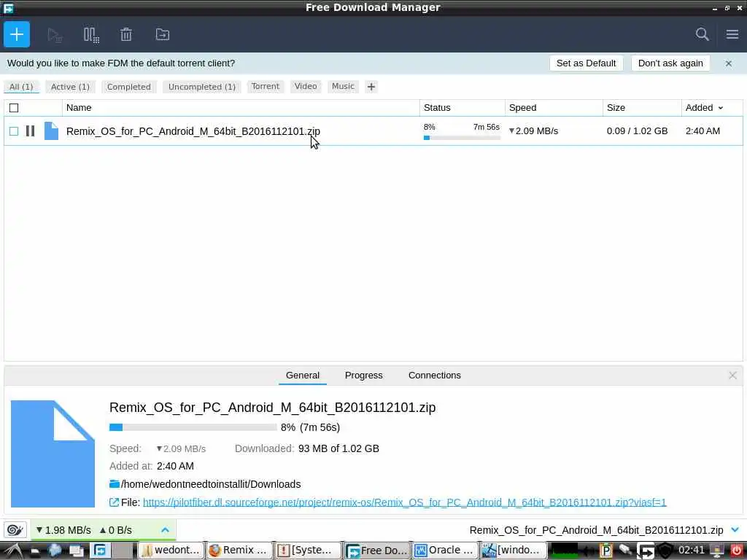Select the Video filter tab
Image resolution: width=747 pixels, height=560 pixels.
[x=306, y=86]
